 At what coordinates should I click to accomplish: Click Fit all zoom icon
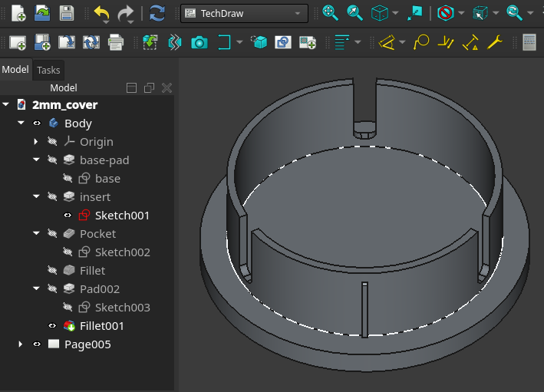click(x=330, y=14)
